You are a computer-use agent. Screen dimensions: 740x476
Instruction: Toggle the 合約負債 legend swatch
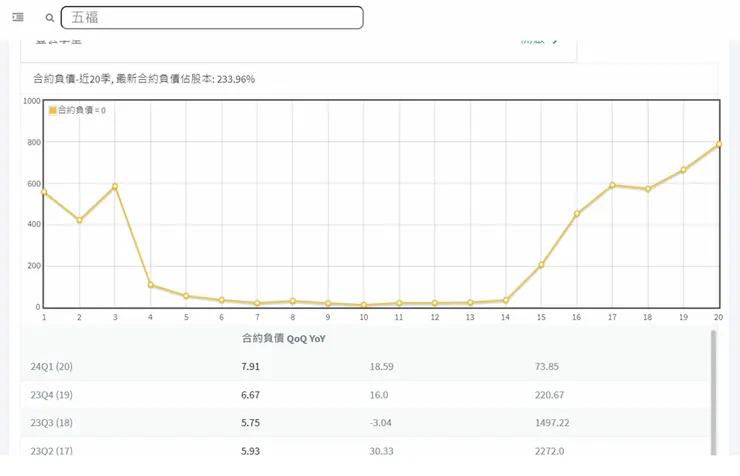click(53, 110)
